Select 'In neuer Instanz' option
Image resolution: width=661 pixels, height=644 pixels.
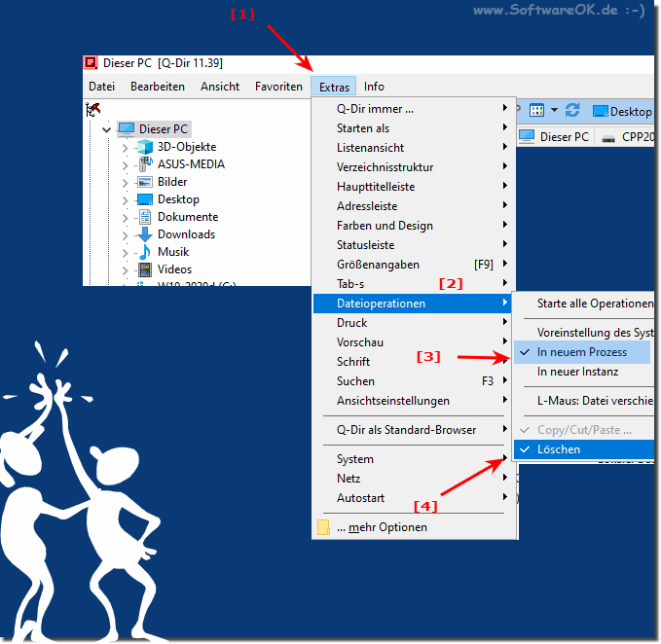584,372
